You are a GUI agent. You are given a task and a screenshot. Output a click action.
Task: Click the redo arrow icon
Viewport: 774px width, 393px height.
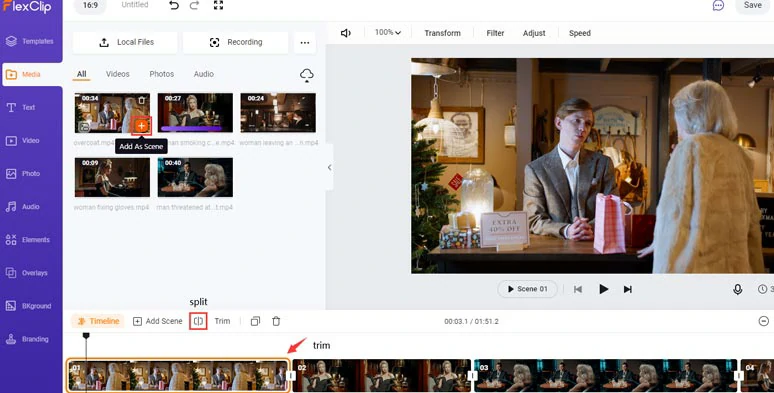pos(194,5)
